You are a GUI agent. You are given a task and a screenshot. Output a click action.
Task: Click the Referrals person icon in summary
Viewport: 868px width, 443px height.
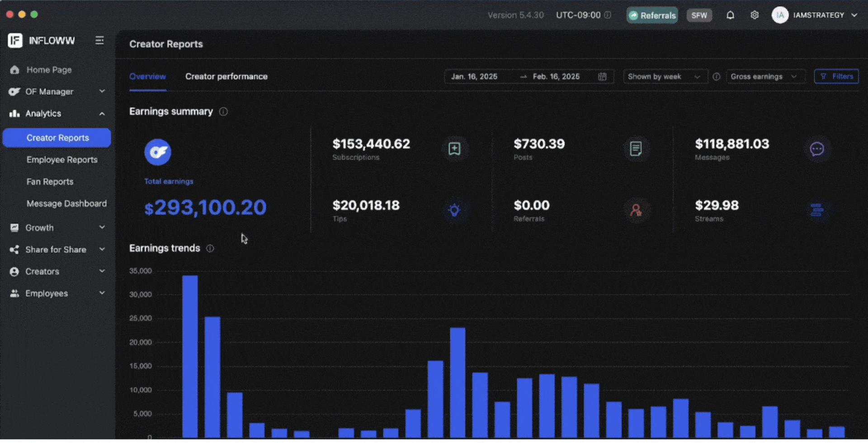click(636, 210)
